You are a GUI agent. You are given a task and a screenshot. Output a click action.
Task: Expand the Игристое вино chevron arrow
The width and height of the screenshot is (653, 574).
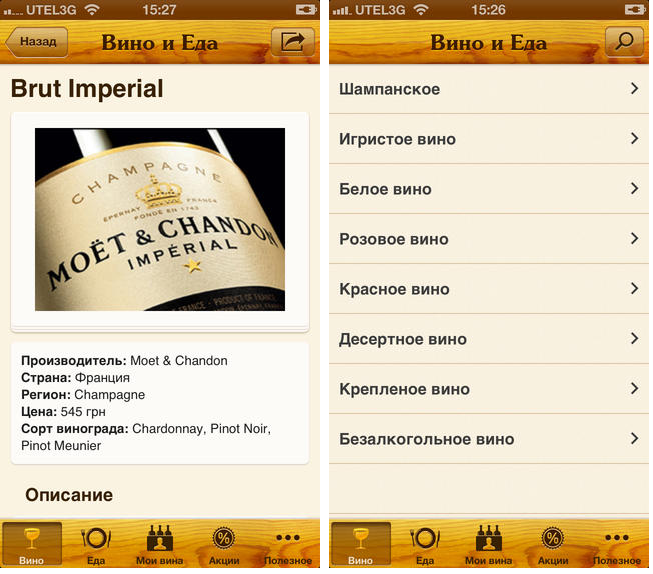634,139
